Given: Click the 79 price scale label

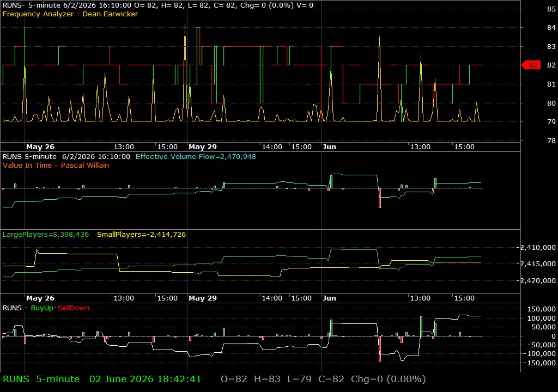Looking at the screenshot, I should (551, 122).
